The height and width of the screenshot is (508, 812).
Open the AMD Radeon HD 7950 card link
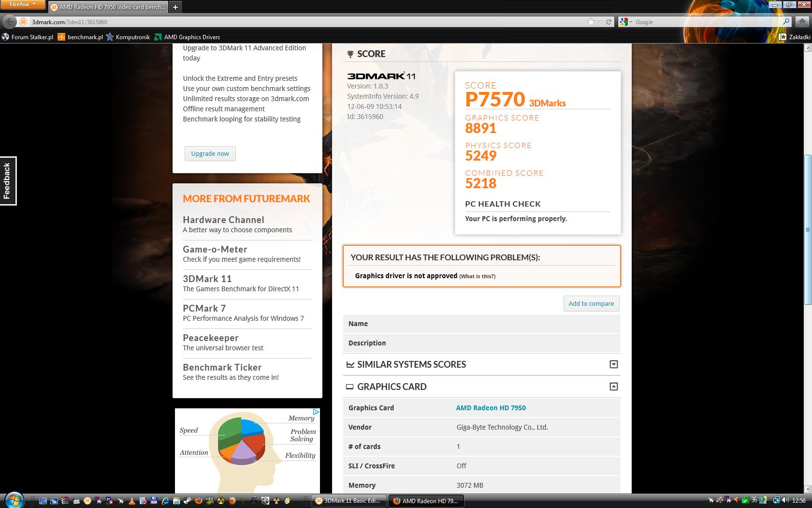[491, 408]
